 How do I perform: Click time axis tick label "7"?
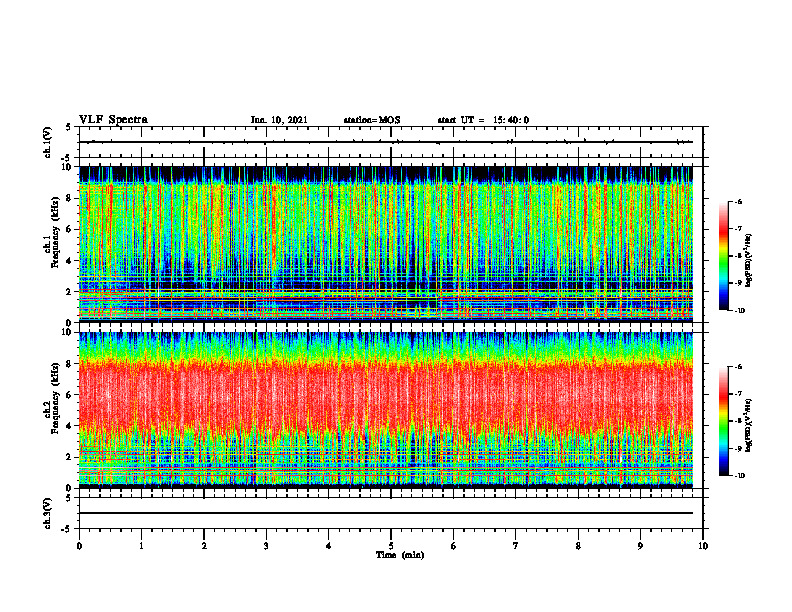pyautogui.click(x=516, y=546)
